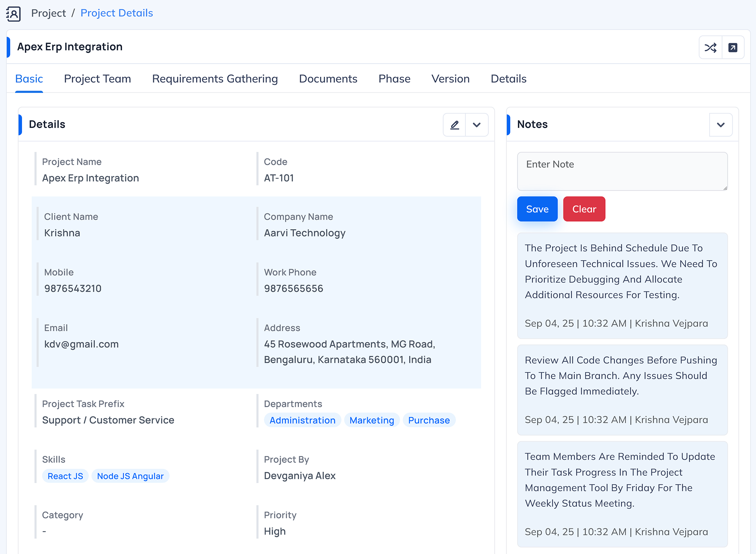Click the Save note button
Viewport: 756px width, 554px height.
pos(537,209)
